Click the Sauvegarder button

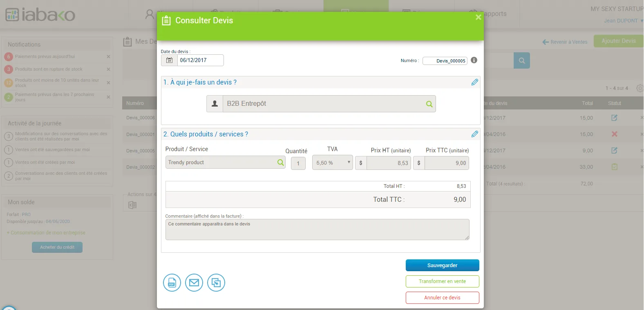coord(442,265)
